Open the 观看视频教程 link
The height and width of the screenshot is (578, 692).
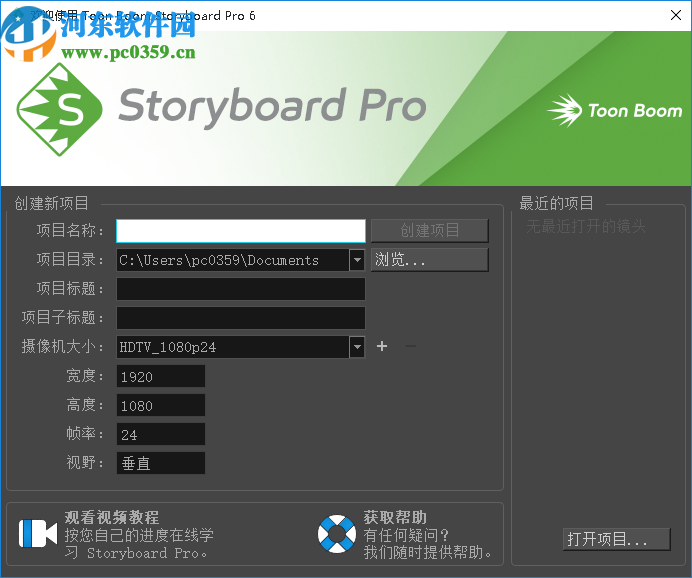coord(112,517)
